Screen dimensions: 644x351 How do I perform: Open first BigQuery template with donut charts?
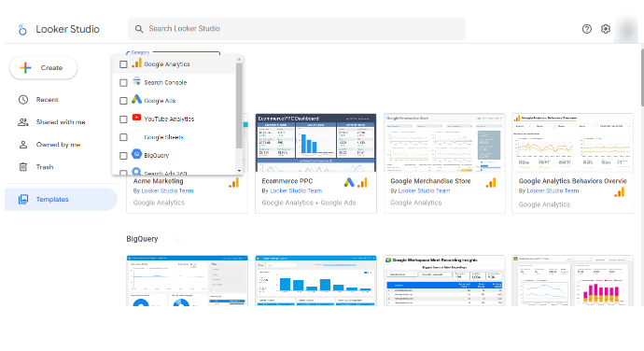[188, 281]
